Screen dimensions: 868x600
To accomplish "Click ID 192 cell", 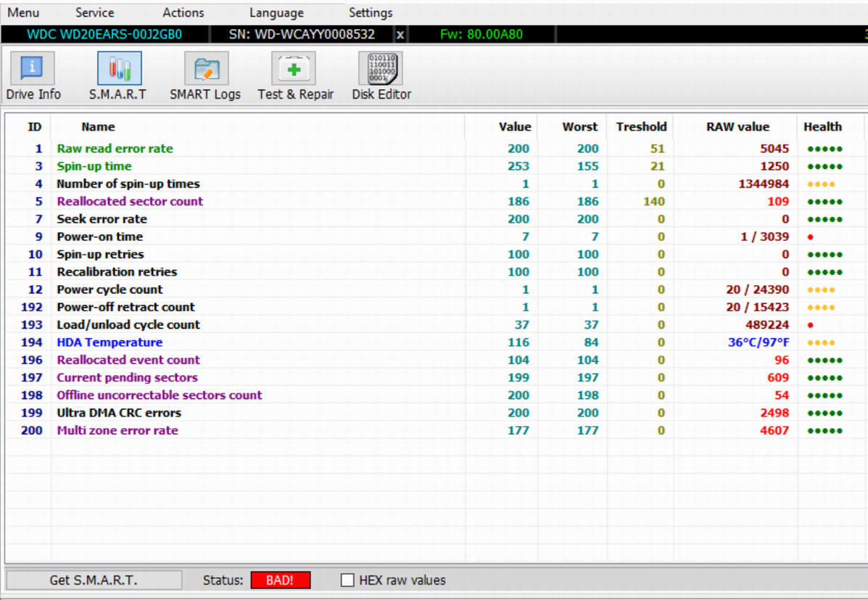I will (x=32, y=307).
